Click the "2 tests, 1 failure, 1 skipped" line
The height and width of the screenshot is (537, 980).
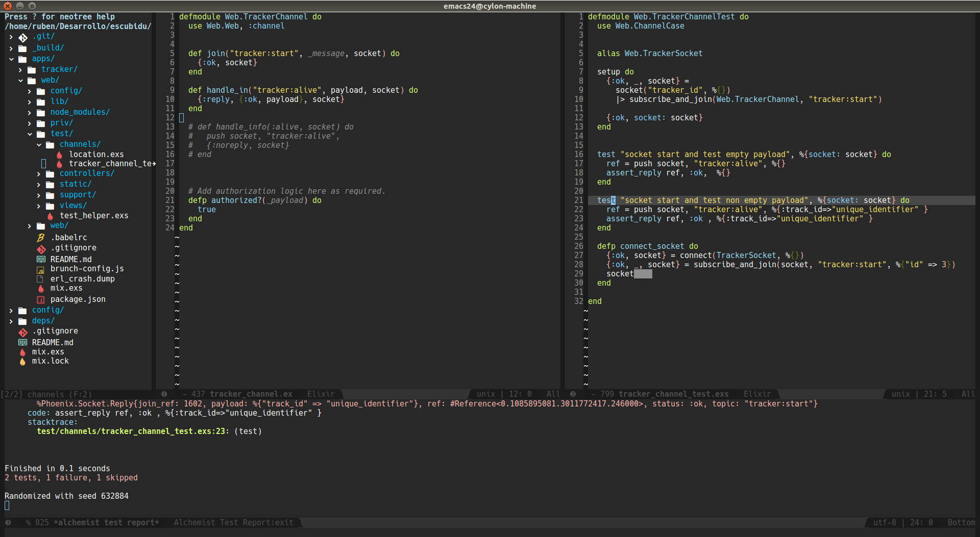coord(71,478)
